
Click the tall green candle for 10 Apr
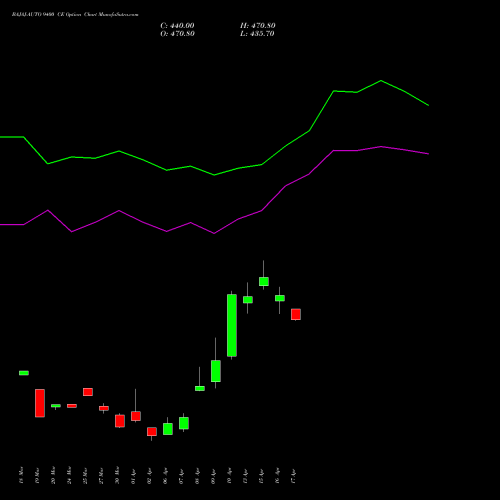coord(232,325)
